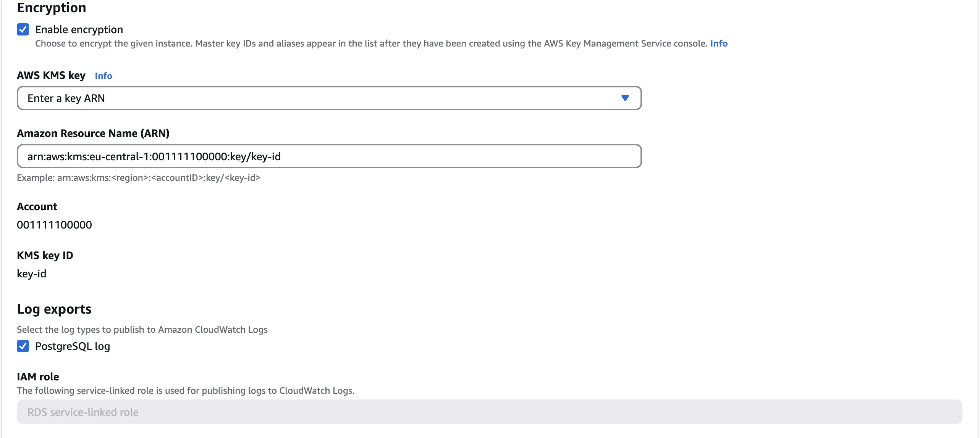Click the encryption description paragraph text
Image resolution: width=980 pixels, height=438 pixels.
click(x=370, y=43)
